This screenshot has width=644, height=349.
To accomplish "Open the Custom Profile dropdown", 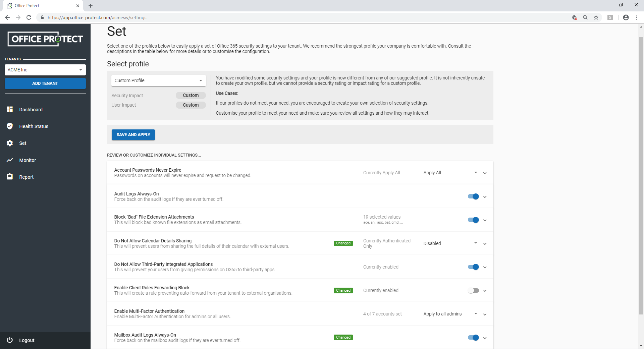I will pos(158,80).
